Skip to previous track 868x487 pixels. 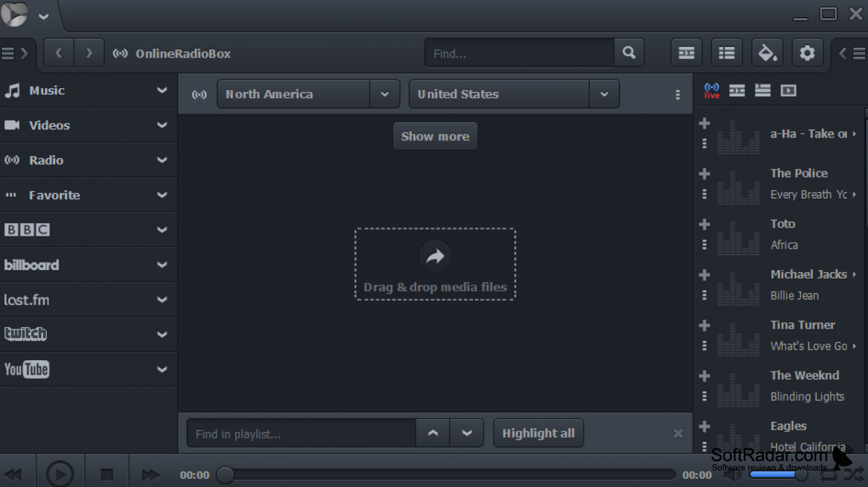pos(13,474)
